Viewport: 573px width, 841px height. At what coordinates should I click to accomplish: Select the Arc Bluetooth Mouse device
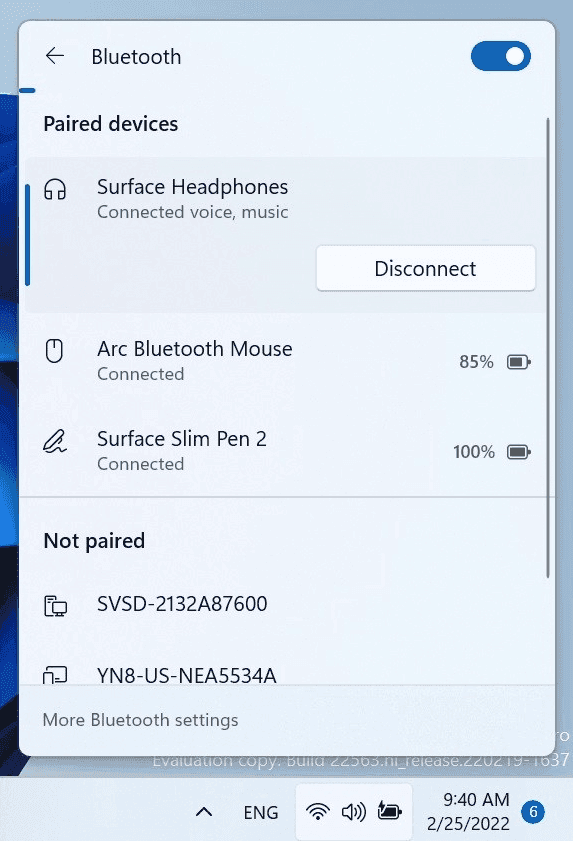point(284,361)
